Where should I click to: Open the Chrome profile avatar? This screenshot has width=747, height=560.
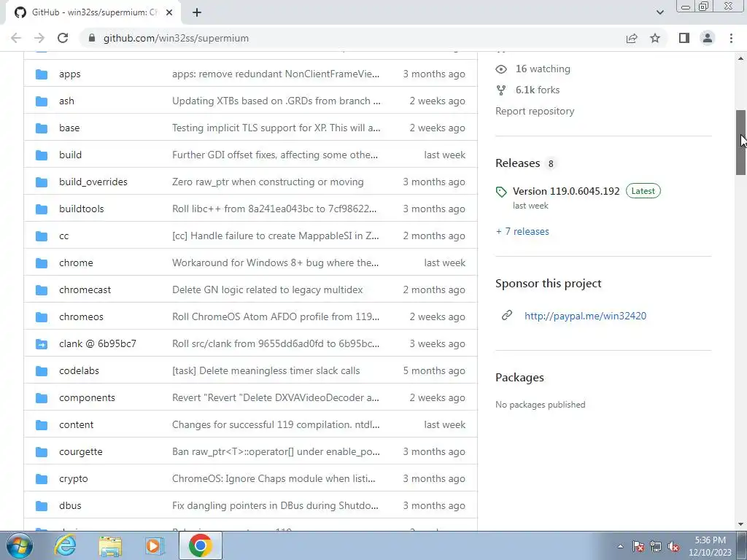708,38
